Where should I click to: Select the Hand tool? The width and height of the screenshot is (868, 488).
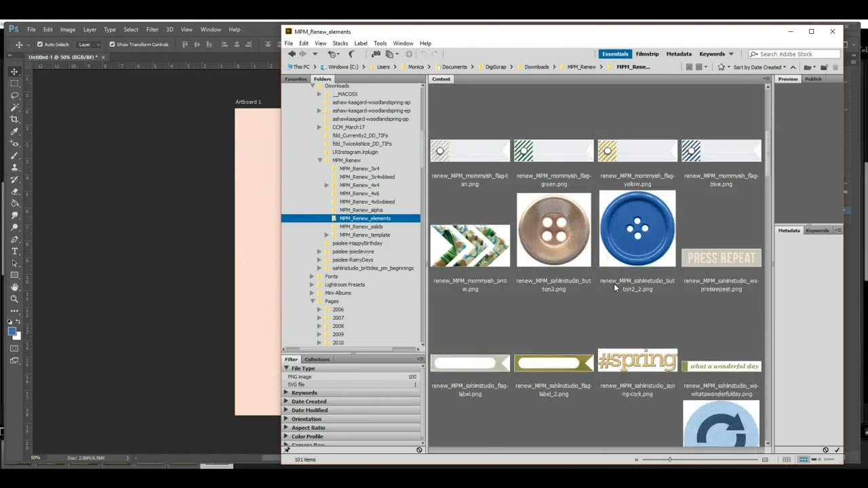pyautogui.click(x=14, y=287)
